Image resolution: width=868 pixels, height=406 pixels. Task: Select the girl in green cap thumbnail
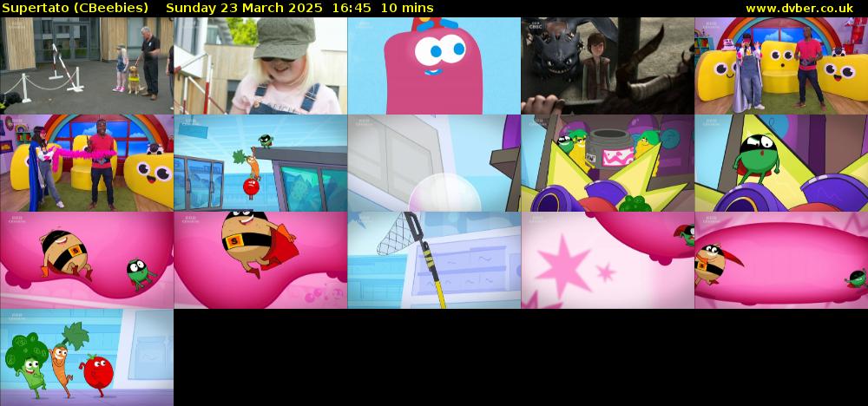coord(260,66)
